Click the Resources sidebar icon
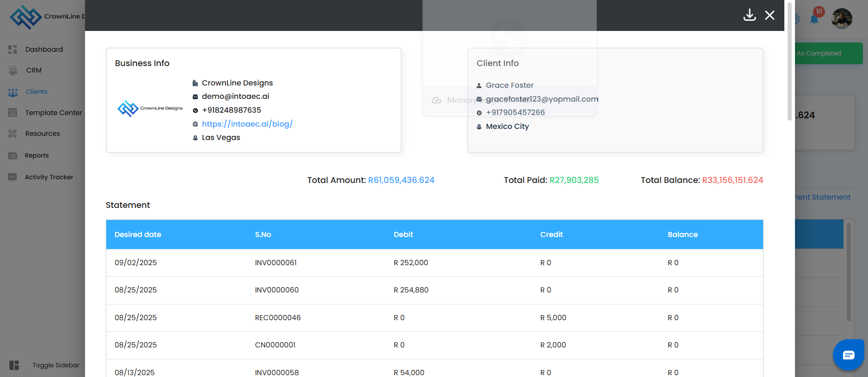Screen dimensions: 868x377 [13, 134]
